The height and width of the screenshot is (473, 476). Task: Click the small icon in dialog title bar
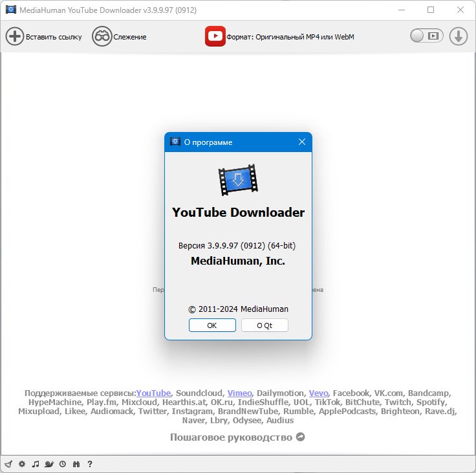[175, 142]
